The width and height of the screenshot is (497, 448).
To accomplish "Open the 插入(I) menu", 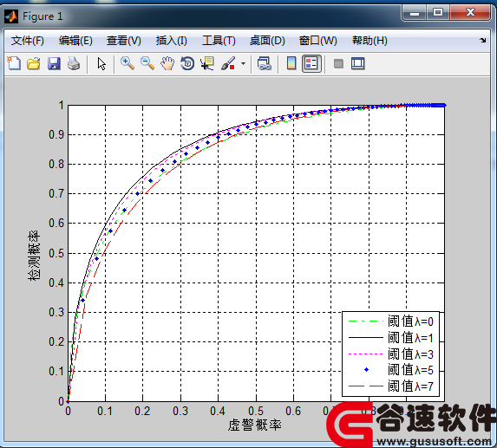I will [x=172, y=41].
